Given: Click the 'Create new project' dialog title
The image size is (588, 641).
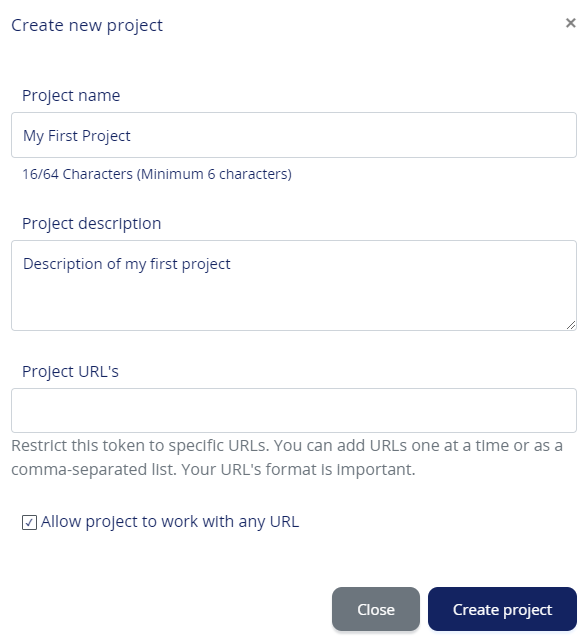Looking at the screenshot, I should point(87,25).
